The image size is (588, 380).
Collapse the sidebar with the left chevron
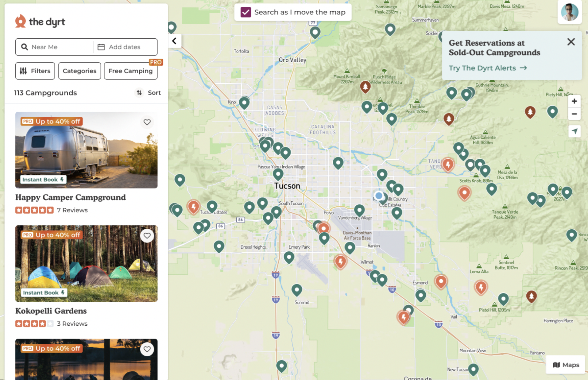pos(174,41)
